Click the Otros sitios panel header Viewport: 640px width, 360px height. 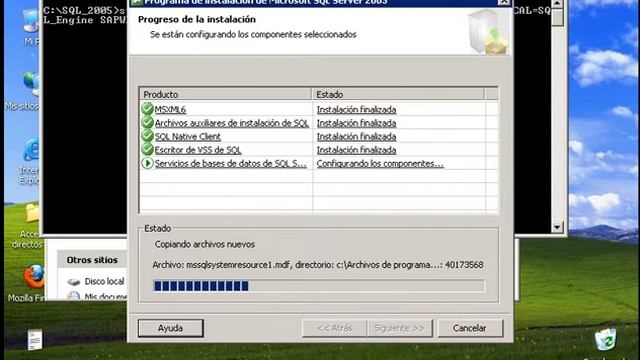pyautogui.click(x=92, y=260)
